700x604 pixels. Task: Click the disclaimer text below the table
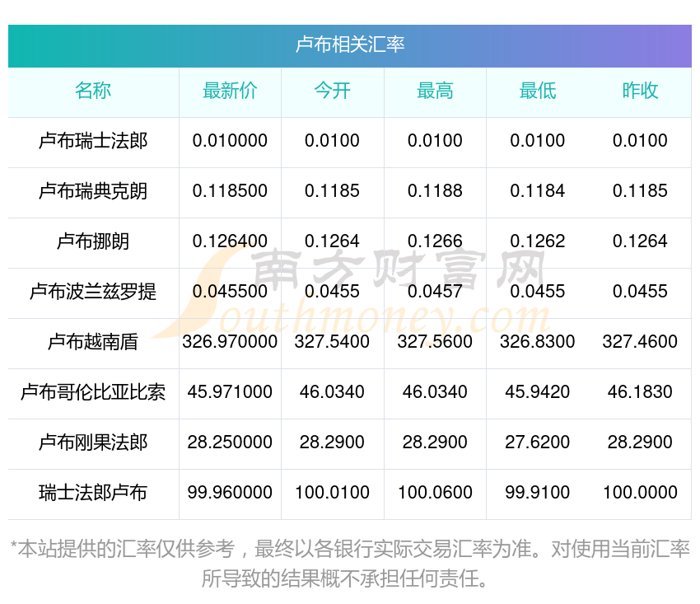click(x=350, y=563)
